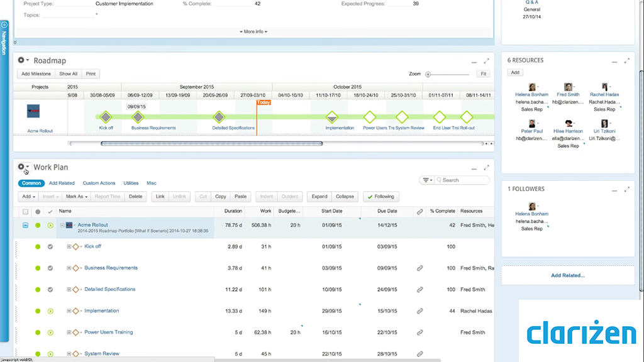The width and height of the screenshot is (644, 362).
Task: Open the Roadmap gear settings menu
Action: tap(23, 60)
